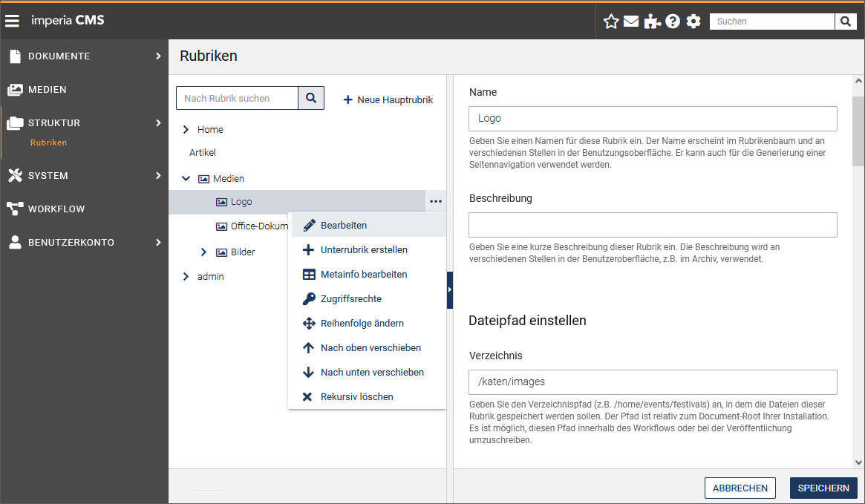Click the form scrollbar up arrow

[858, 81]
